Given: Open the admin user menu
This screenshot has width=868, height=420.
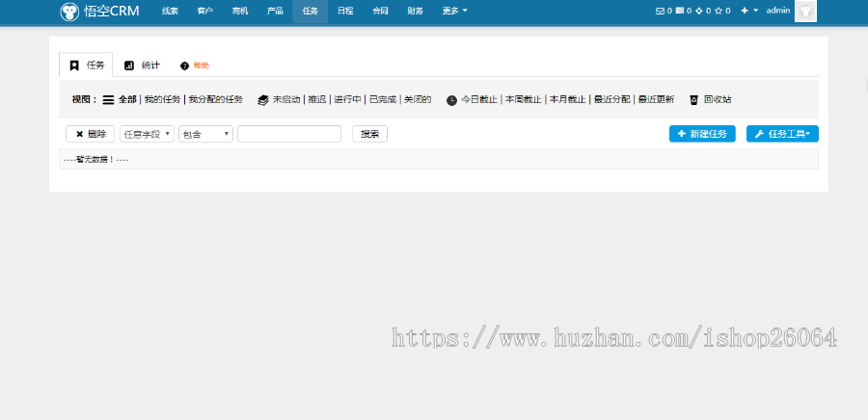Looking at the screenshot, I should 777,11.
